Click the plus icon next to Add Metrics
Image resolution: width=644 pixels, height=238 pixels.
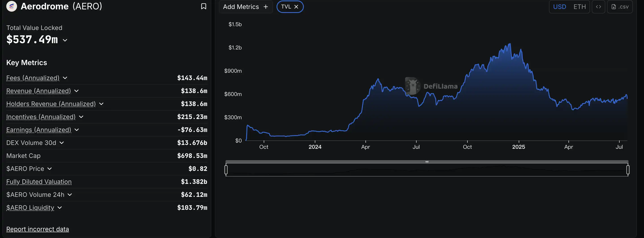click(266, 7)
